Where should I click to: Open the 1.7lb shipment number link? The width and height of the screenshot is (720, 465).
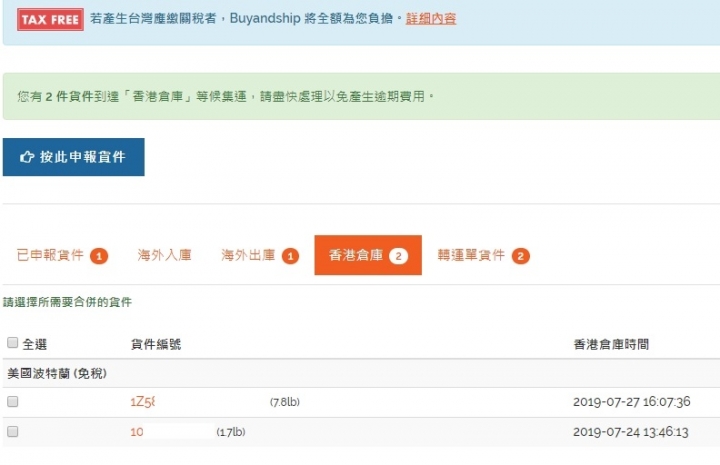[x=137, y=432]
